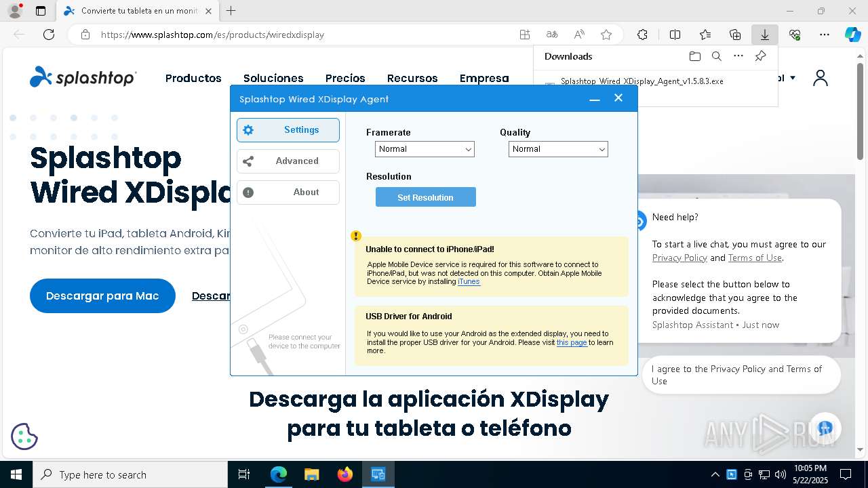The height and width of the screenshot is (488, 868).
Task: Click Descargar para Mac button
Action: click(x=102, y=296)
